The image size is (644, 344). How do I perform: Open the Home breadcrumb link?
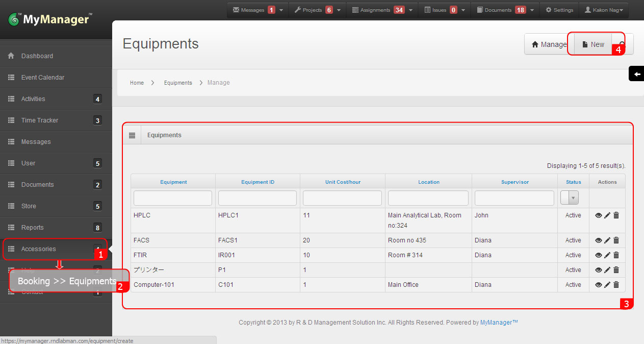(x=137, y=82)
